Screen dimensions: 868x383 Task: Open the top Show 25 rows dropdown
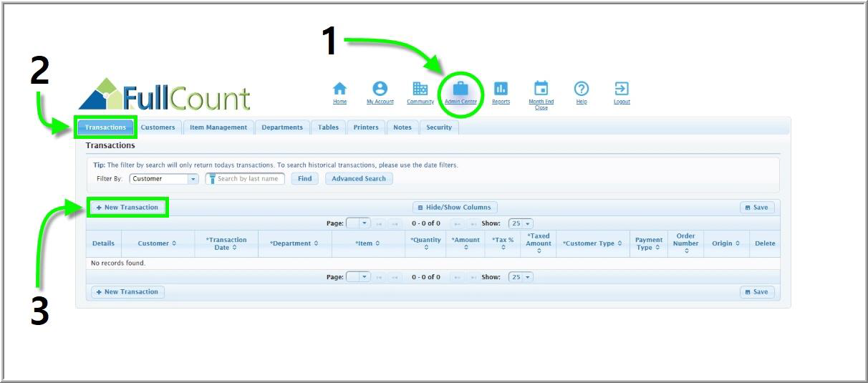[x=521, y=224]
